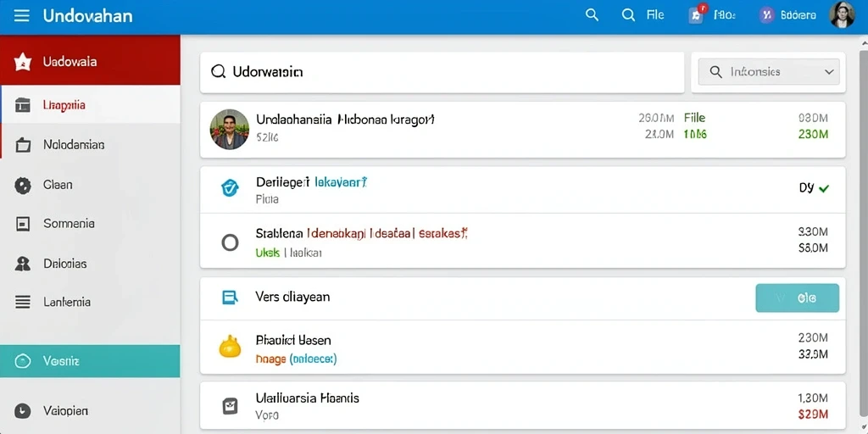
Task: Click the orange hnage label
Action: (270, 359)
